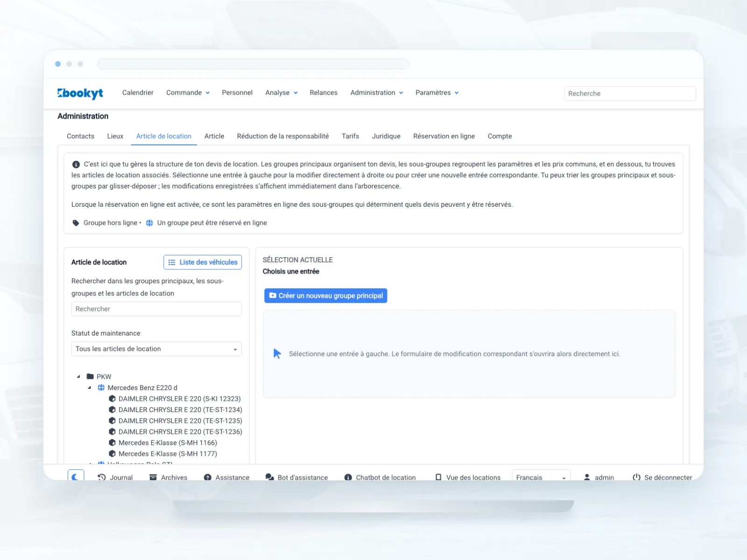The width and height of the screenshot is (747, 560).
Task: Click the Assistance question mark icon
Action: (208, 477)
